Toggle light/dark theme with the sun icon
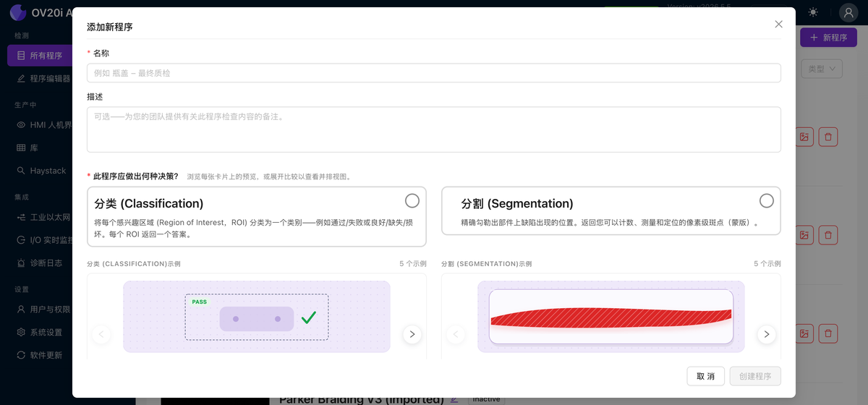868x405 pixels. pyautogui.click(x=814, y=12)
